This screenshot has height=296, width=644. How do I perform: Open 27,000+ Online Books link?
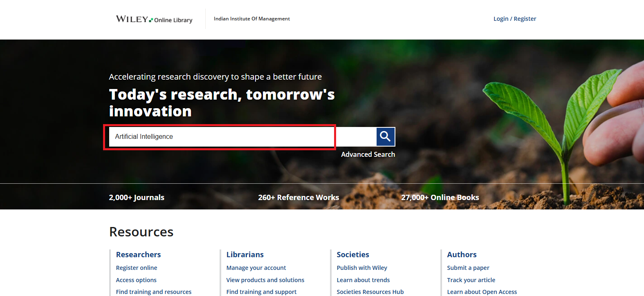(440, 198)
